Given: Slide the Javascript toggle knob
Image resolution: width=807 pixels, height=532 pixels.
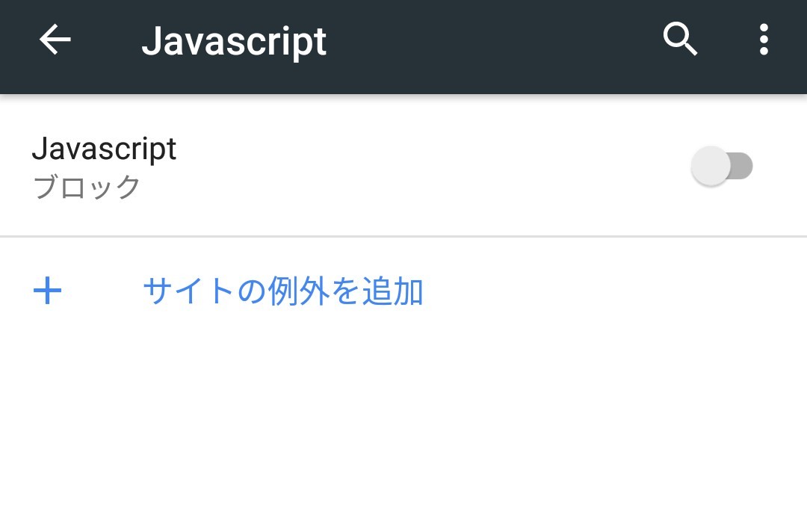Looking at the screenshot, I should coord(711,166).
